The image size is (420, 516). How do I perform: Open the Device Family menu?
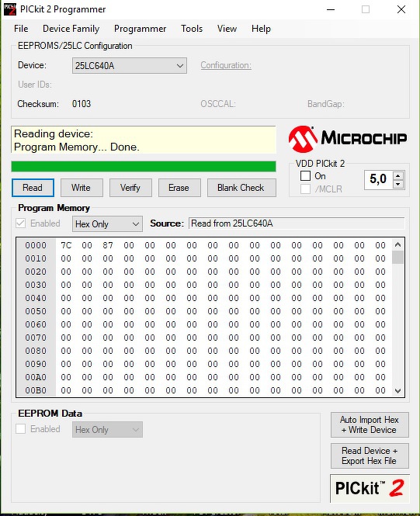pyautogui.click(x=71, y=29)
